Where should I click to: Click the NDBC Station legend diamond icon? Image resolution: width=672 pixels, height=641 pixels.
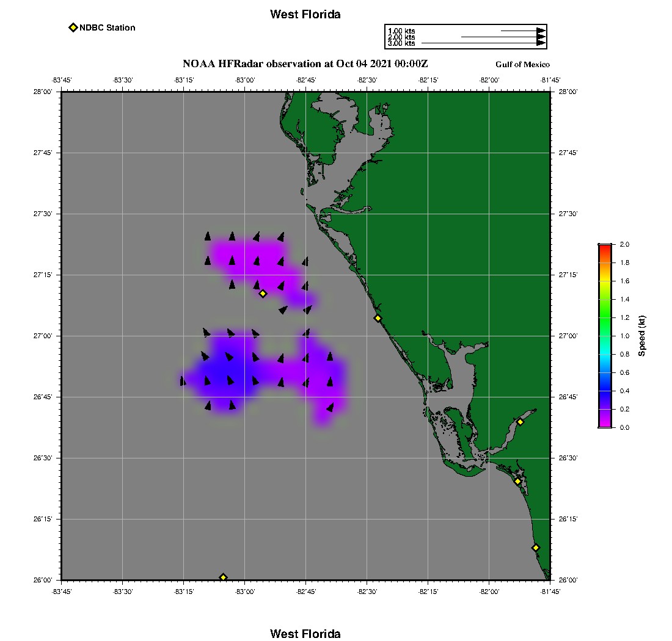(73, 27)
